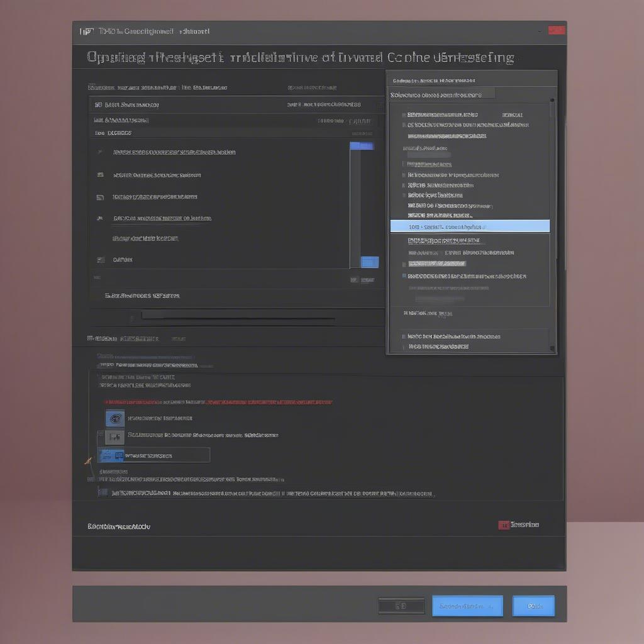The height and width of the screenshot is (644, 644).
Task: Click the blue thumbnail with the circular emblem
Action: click(x=115, y=418)
